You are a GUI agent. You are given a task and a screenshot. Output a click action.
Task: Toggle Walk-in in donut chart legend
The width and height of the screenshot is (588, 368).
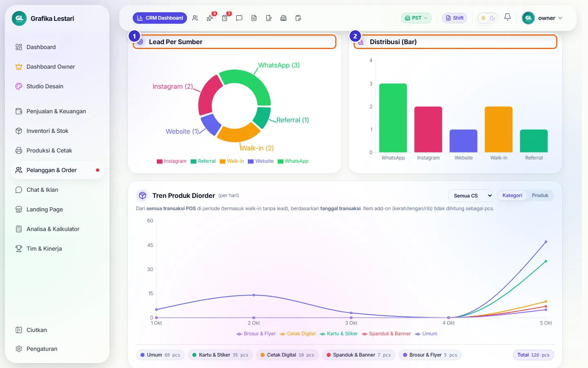tap(232, 161)
